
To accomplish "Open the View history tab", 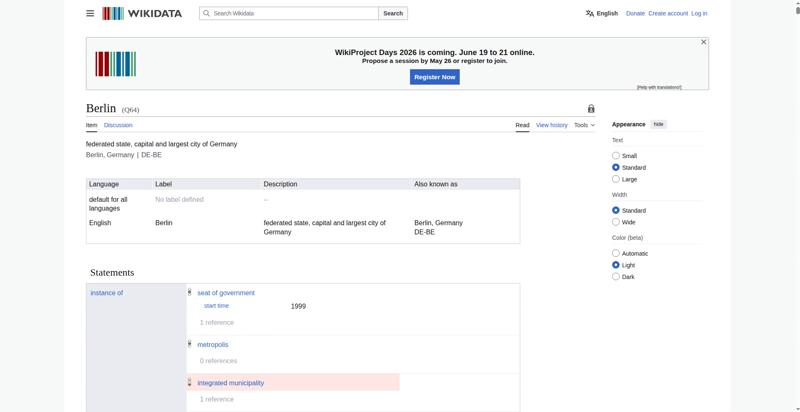I will [x=552, y=125].
